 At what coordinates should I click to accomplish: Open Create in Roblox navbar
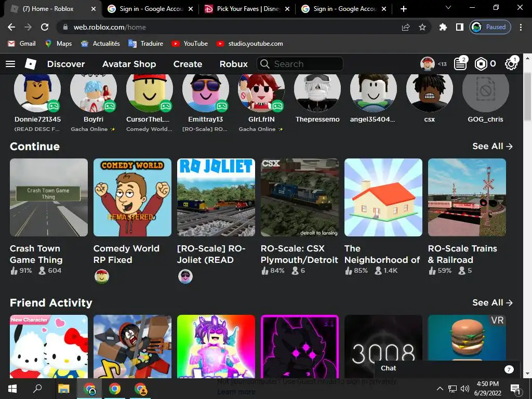tap(188, 64)
